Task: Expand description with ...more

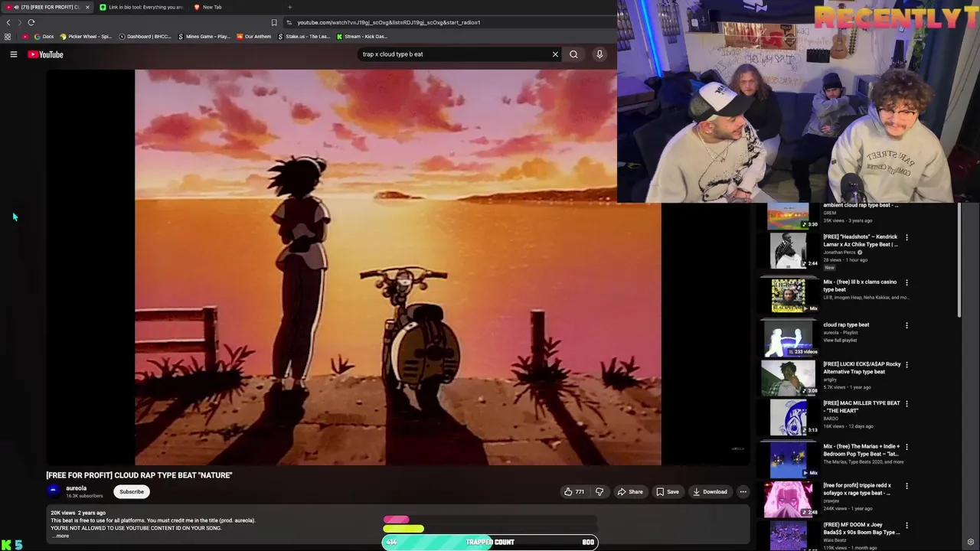Action: click(x=60, y=536)
